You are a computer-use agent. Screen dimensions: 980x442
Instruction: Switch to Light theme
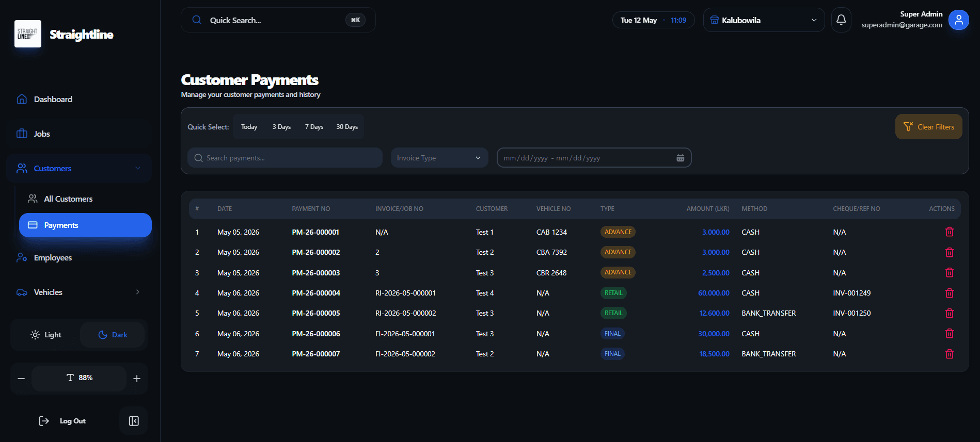(45, 335)
